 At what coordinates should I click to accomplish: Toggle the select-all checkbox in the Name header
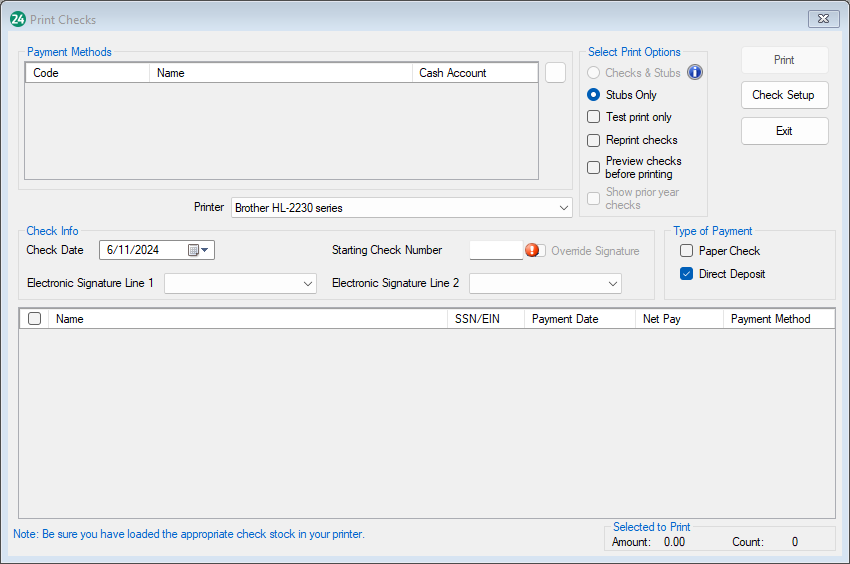(x=35, y=319)
